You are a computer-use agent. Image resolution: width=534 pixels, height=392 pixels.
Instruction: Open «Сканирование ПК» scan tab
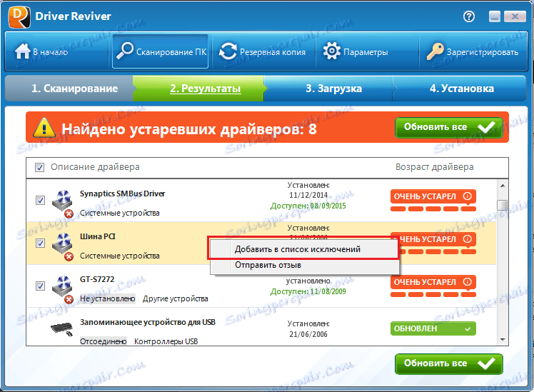point(161,51)
